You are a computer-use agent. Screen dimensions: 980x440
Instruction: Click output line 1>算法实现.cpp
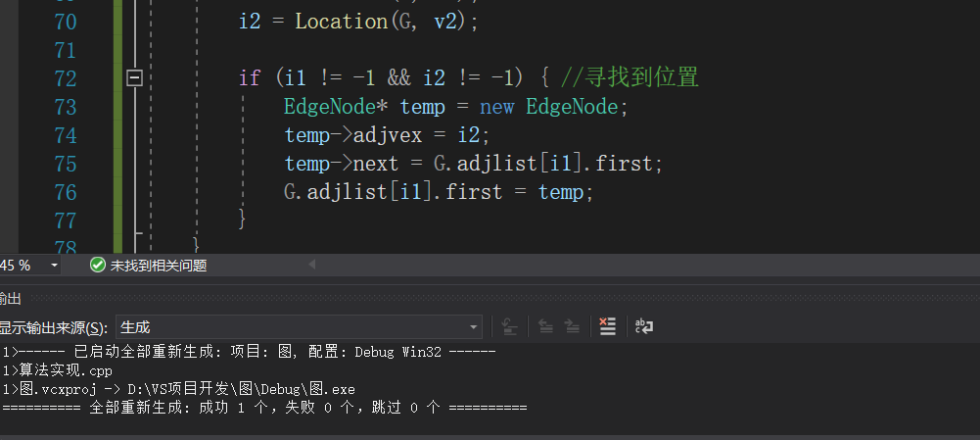(57, 370)
